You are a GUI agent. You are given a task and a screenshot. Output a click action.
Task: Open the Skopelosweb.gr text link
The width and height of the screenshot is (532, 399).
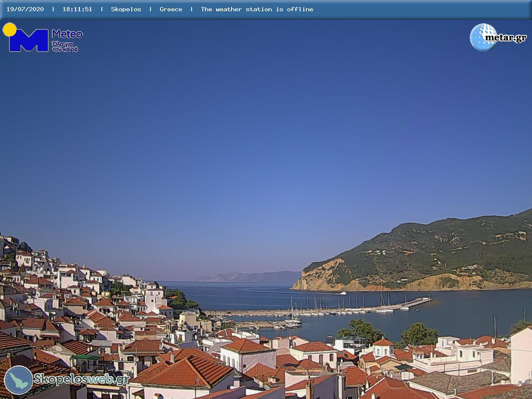click(81, 379)
